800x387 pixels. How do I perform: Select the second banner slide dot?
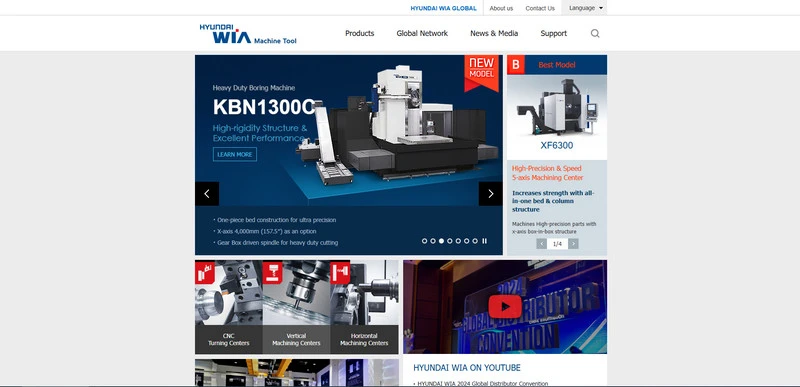(x=433, y=241)
